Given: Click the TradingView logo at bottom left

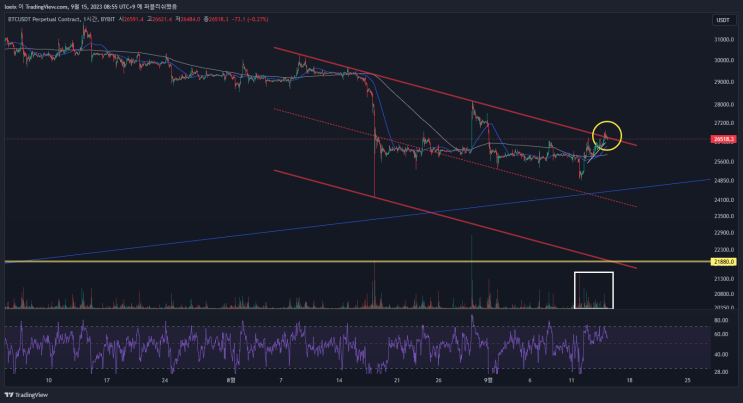Looking at the screenshot, I should click(27, 394).
